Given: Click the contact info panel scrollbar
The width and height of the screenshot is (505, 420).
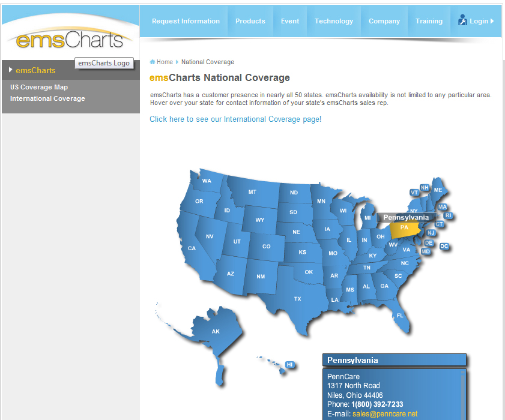Looking at the screenshot, I should [x=463, y=395].
